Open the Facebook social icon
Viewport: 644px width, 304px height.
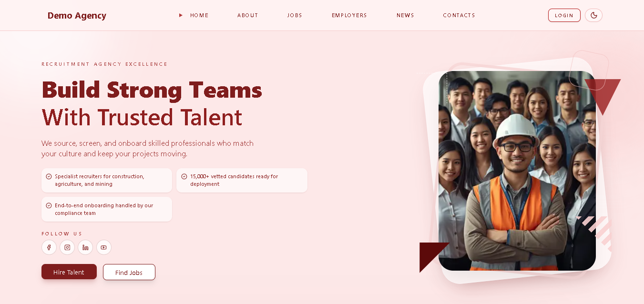(x=49, y=247)
